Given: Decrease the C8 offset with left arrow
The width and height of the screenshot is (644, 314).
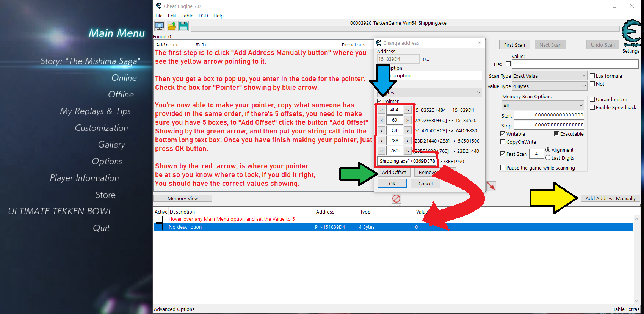Looking at the screenshot, I should [382, 130].
